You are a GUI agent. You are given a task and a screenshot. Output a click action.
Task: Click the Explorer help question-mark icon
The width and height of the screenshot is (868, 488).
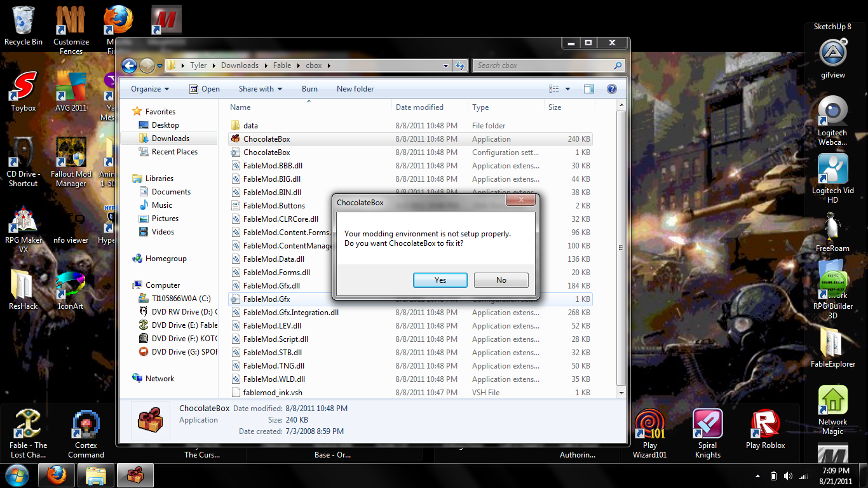612,89
